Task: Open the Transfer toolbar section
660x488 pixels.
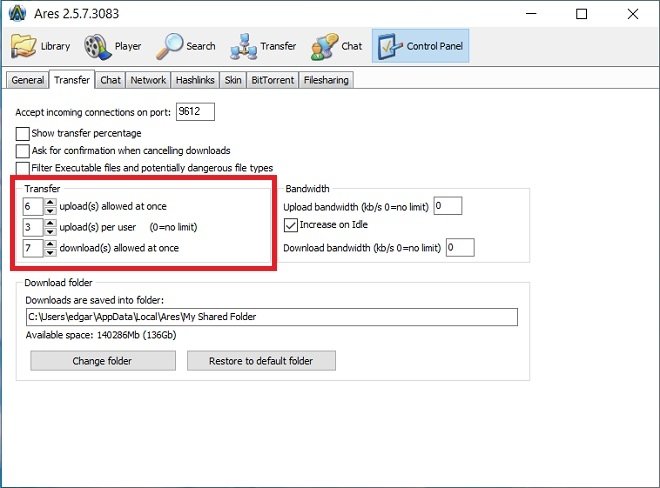Action: tap(263, 46)
